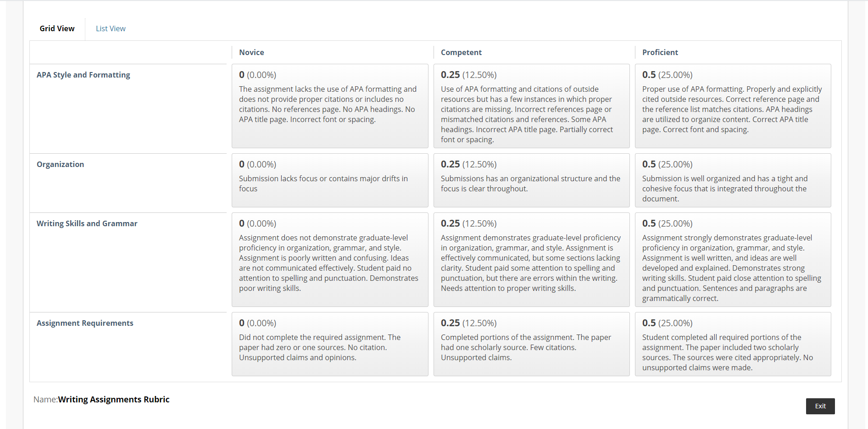This screenshot has width=868, height=429.
Task: Select the Novice cell for Organization
Action: (330, 180)
